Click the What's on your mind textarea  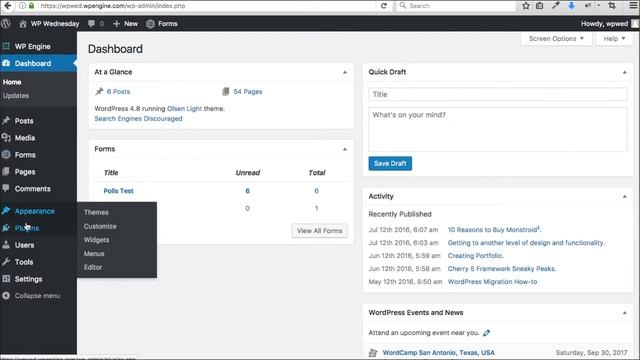[x=498, y=129]
